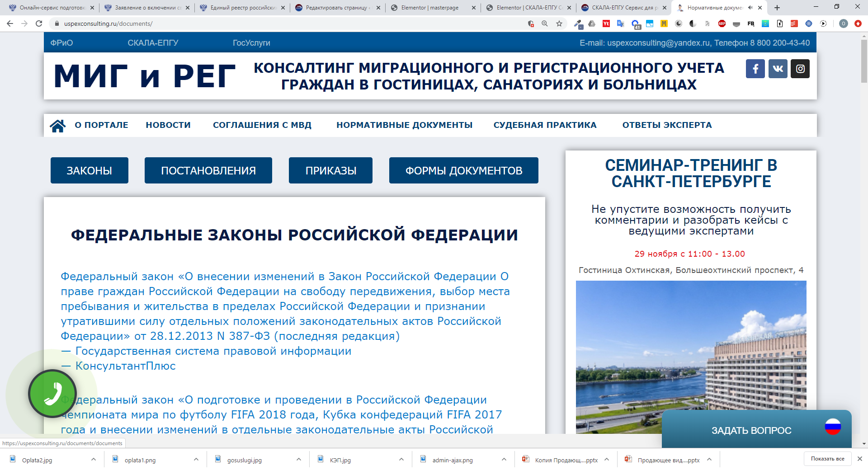Click the FB extension icon
The height and width of the screenshot is (470, 868).
click(751, 23)
